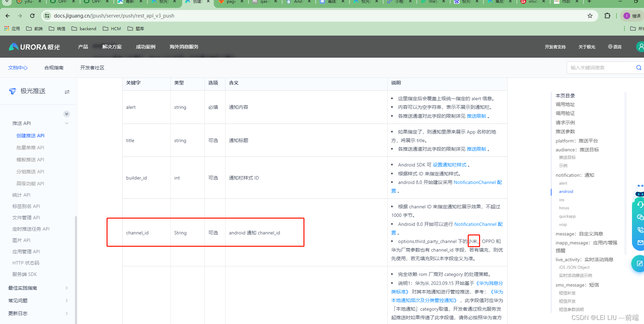Open the 标签别名 API page
The image size is (644, 324).
coord(26,206)
